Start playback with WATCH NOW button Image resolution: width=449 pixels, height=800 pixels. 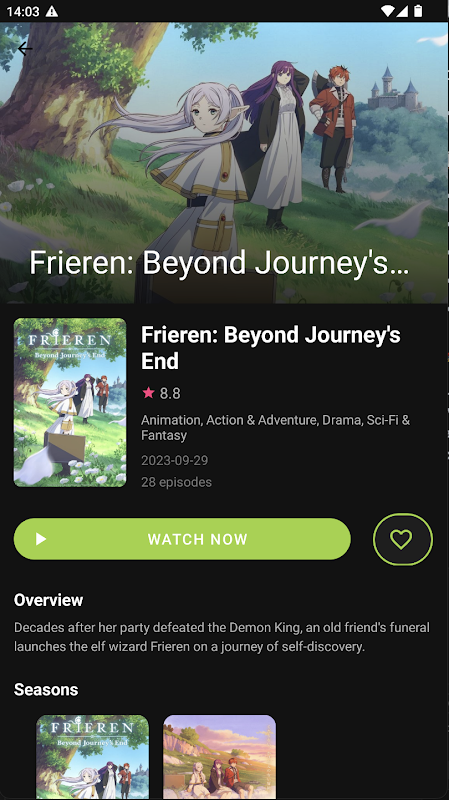pyautogui.click(x=182, y=539)
